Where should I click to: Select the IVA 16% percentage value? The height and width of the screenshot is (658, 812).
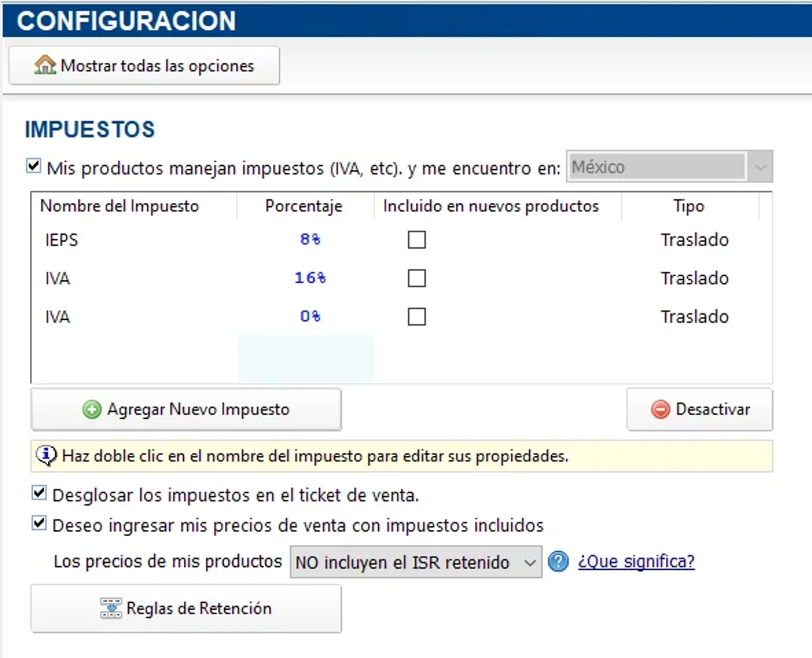pyautogui.click(x=310, y=278)
